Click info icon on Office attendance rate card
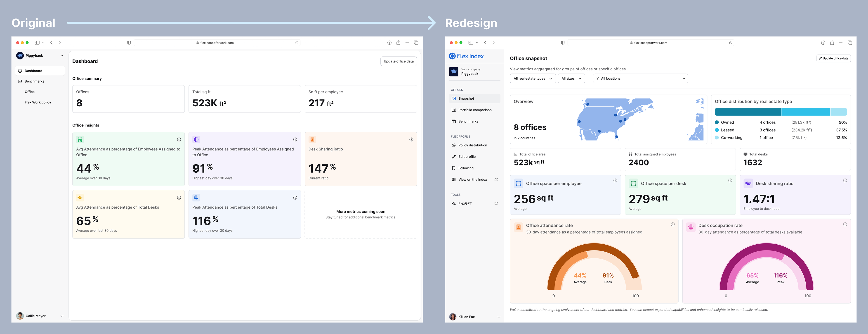The image size is (868, 334). click(672, 224)
